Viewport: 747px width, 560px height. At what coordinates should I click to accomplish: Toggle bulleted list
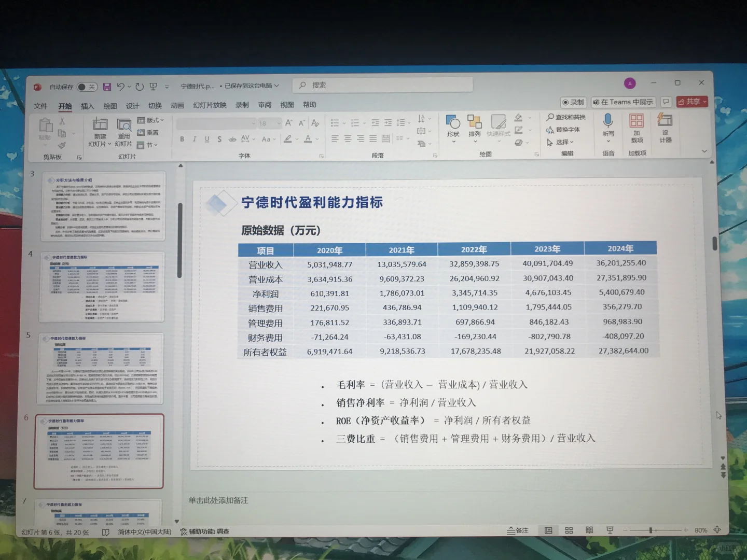335,123
